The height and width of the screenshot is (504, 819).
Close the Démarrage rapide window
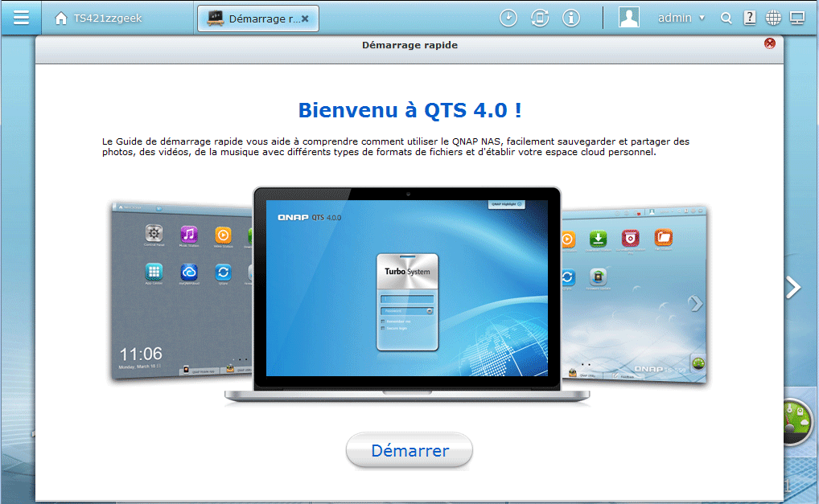[x=769, y=43]
